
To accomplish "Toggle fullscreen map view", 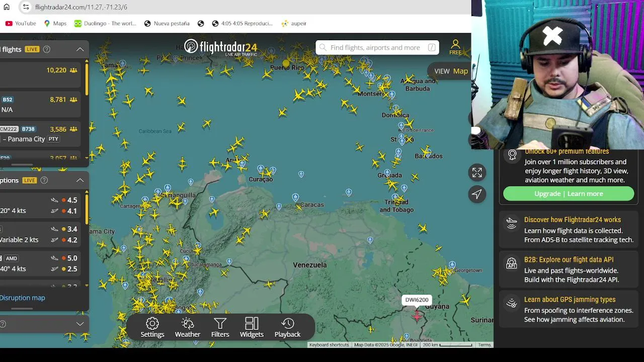I will tap(477, 172).
